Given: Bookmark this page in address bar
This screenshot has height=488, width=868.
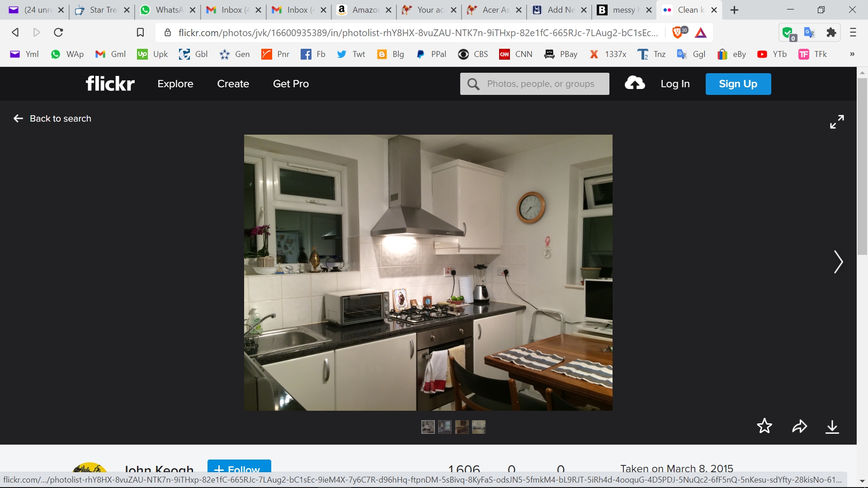Looking at the screenshot, I should pos(140,33).
